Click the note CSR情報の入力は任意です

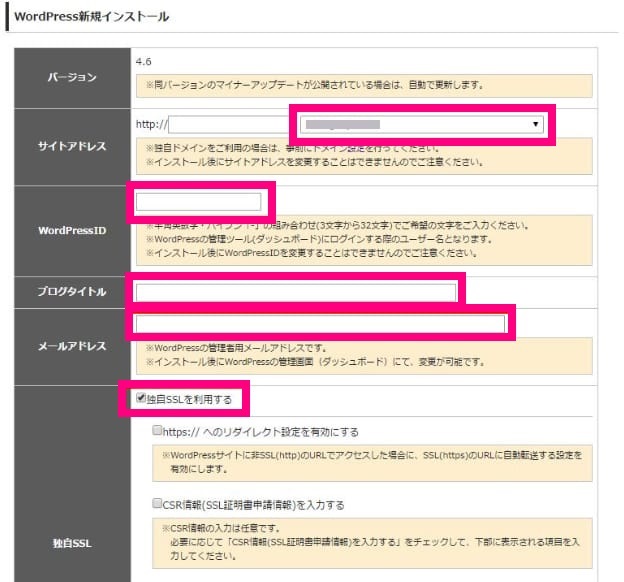click(221, 529)
